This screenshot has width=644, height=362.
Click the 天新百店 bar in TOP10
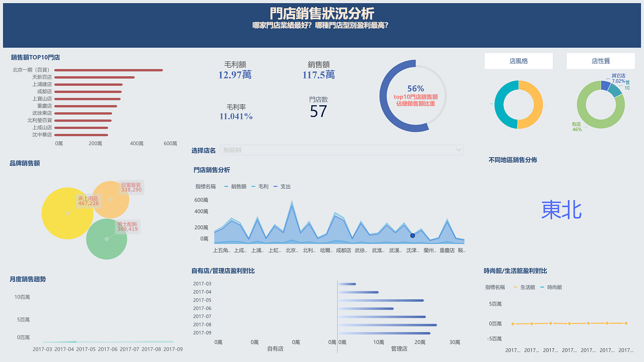(x=94, y=77)
